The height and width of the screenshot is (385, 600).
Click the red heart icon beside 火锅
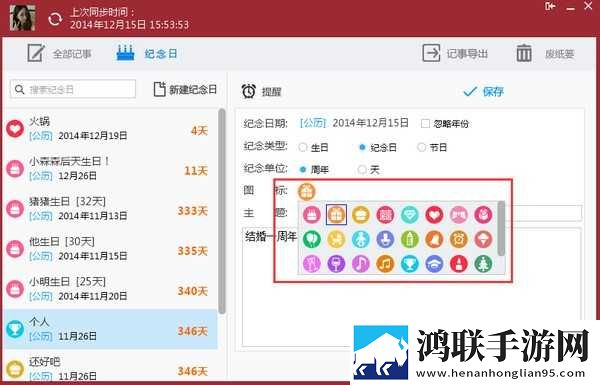click(15, 129)
